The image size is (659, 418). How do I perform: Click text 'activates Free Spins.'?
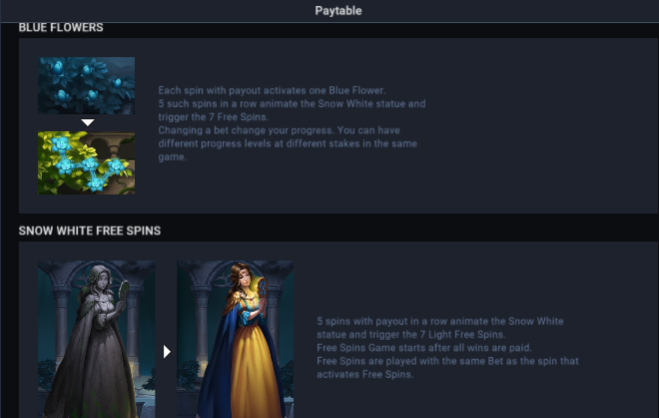[x=365, y=375]
